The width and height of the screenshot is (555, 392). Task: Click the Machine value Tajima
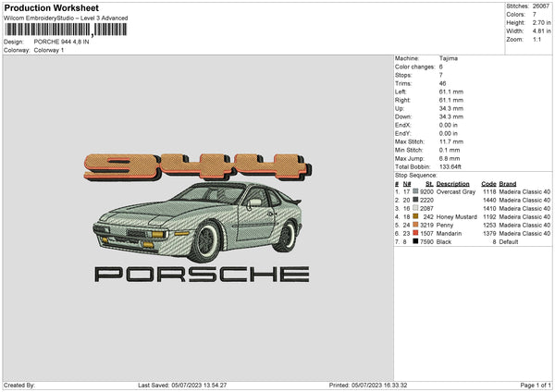449,58
